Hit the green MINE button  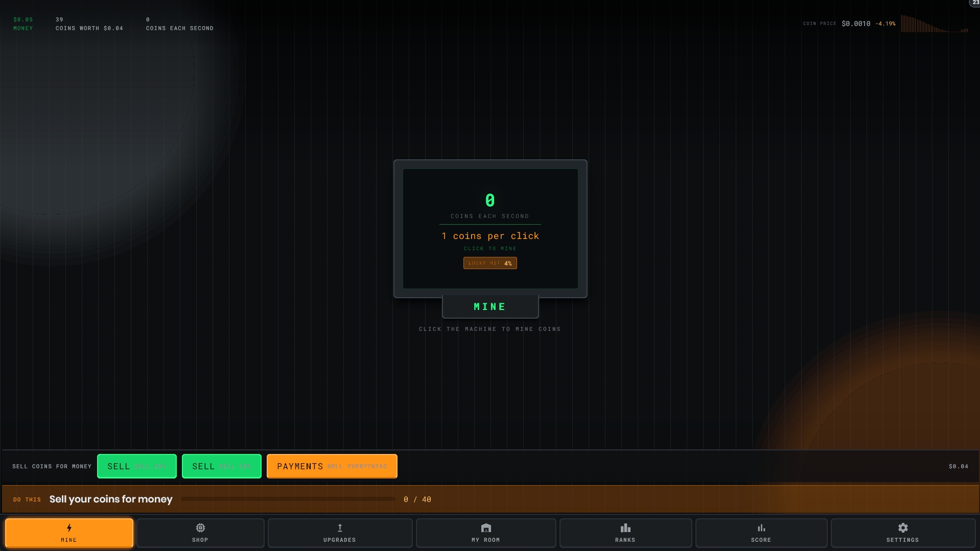490,306
